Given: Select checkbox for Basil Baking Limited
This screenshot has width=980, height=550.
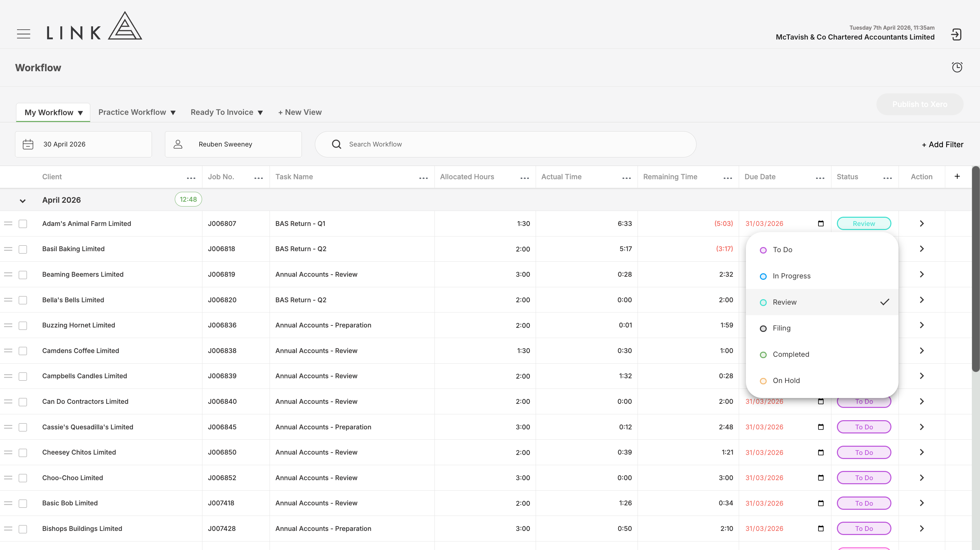Looking at the screenshot, I should click(x=23, y=249).
